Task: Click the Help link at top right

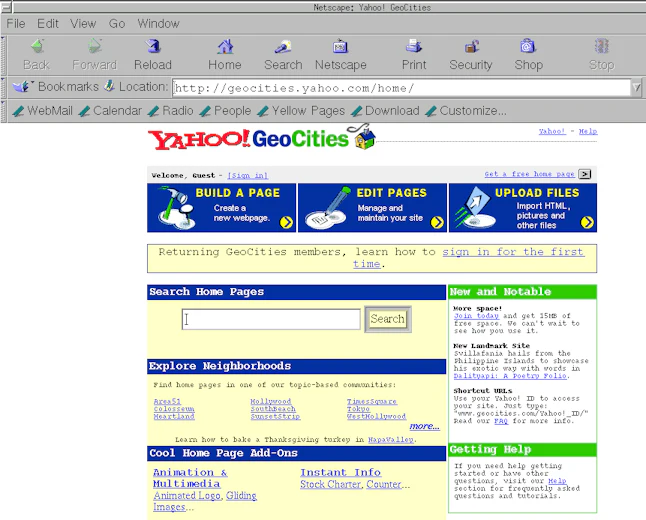Action: [588, 131]
